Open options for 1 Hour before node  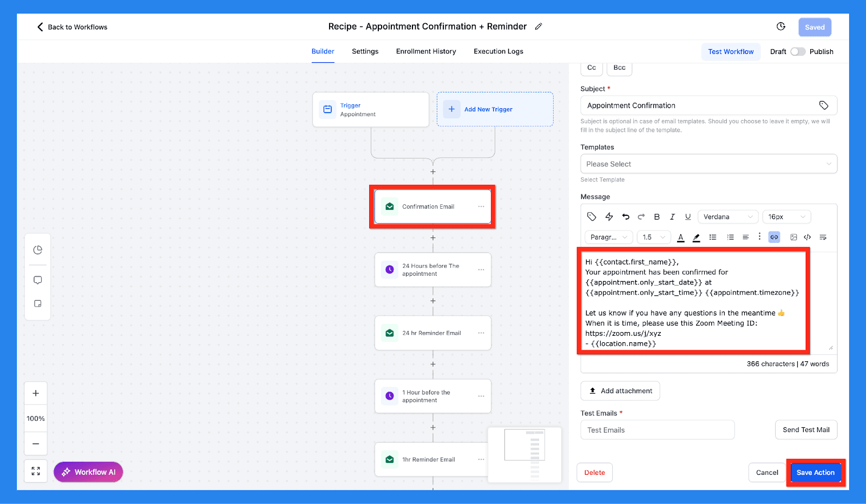point(481,396)
